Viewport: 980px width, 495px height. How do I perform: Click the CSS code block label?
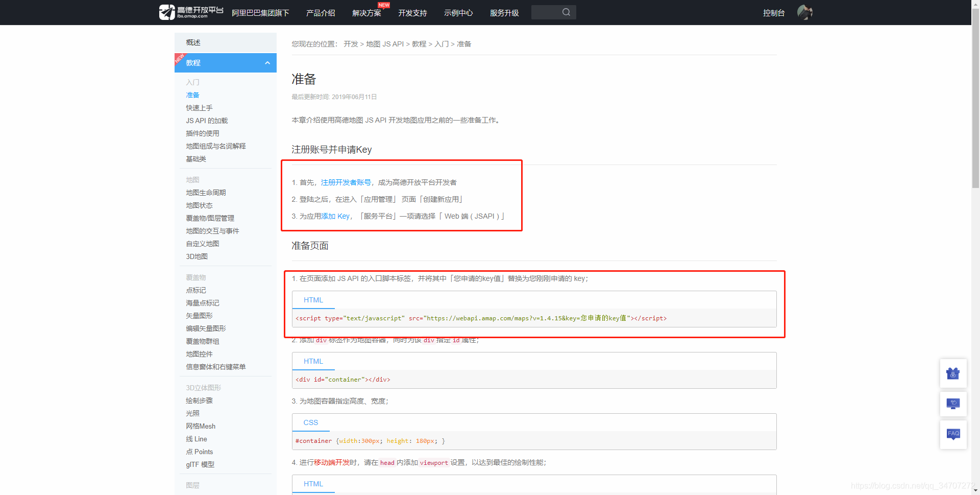(x=311, y=422)
